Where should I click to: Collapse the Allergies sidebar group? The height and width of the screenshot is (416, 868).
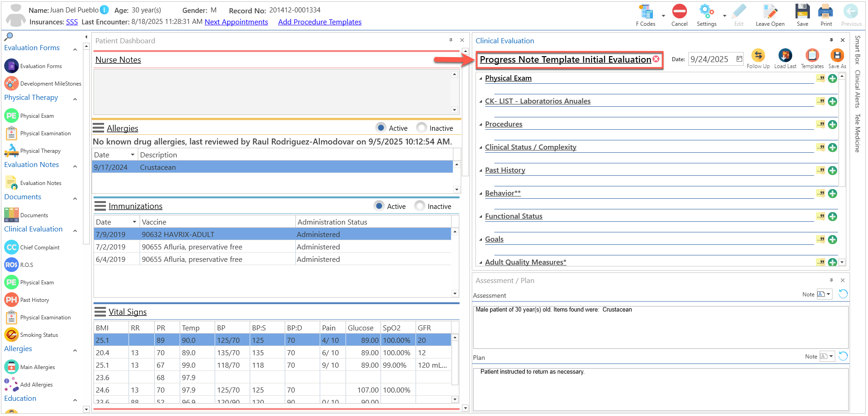tap(75, 350)
